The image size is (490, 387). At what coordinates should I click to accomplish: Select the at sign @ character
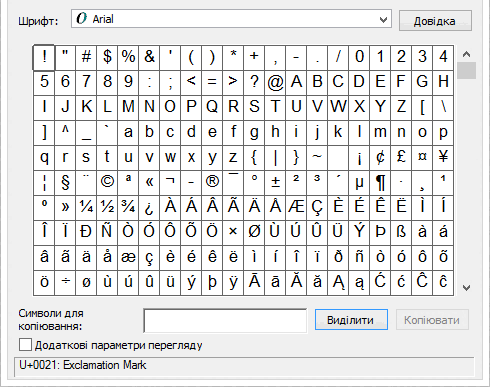(x=275, y=82)
